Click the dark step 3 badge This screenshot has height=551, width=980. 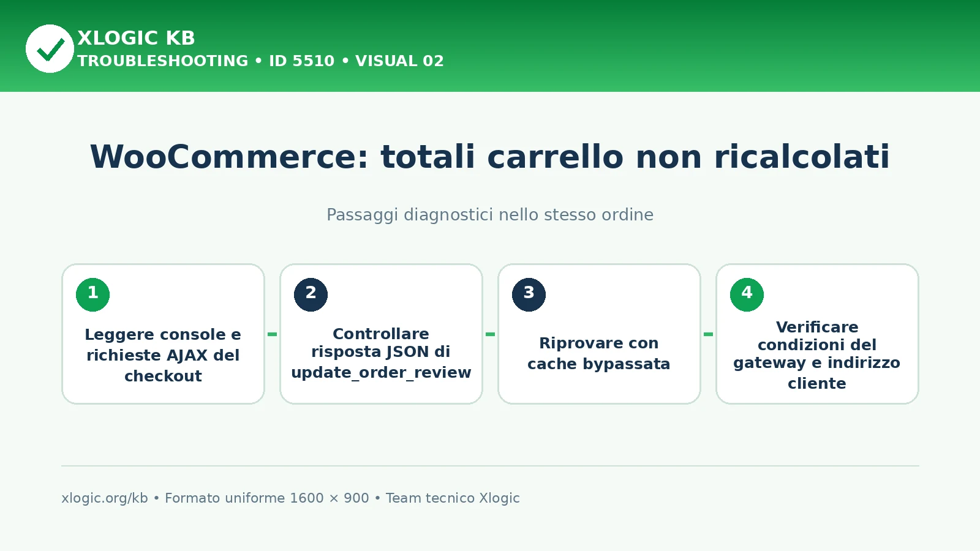(529, 294)
